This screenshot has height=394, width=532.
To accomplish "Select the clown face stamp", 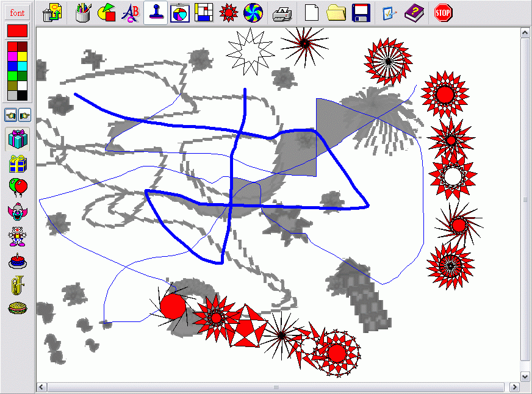I will pos(17,212).
